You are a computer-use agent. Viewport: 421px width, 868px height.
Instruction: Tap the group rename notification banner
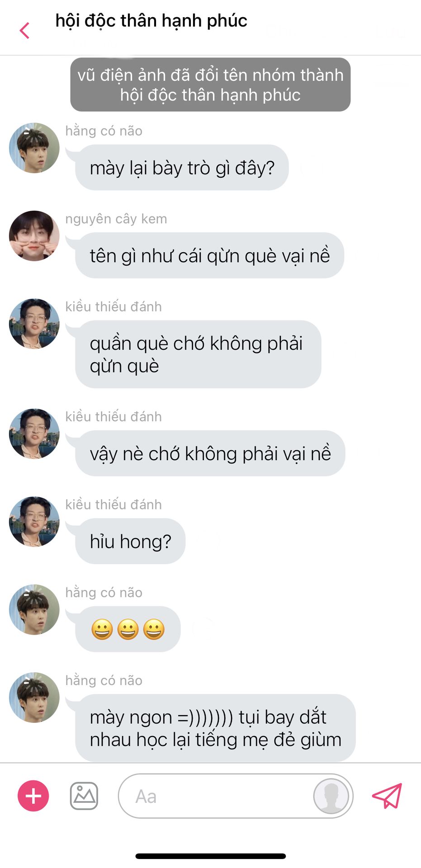(x=210, y=85)
